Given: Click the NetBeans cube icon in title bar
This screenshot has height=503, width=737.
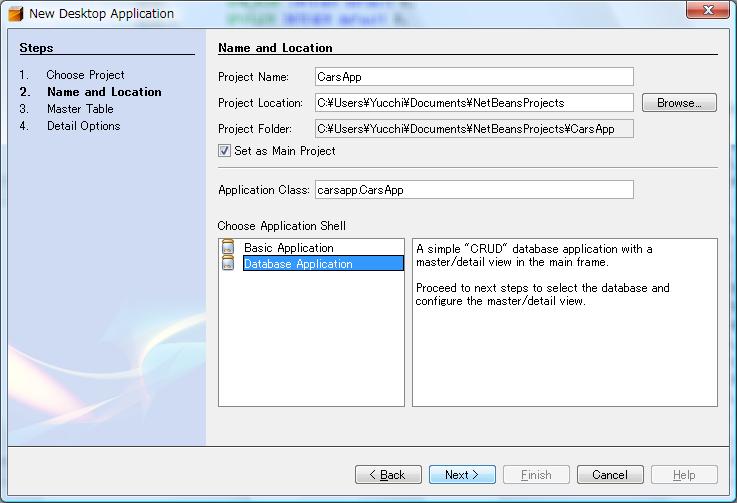Looking at the screenshot, I should click(x=16, y=14).
